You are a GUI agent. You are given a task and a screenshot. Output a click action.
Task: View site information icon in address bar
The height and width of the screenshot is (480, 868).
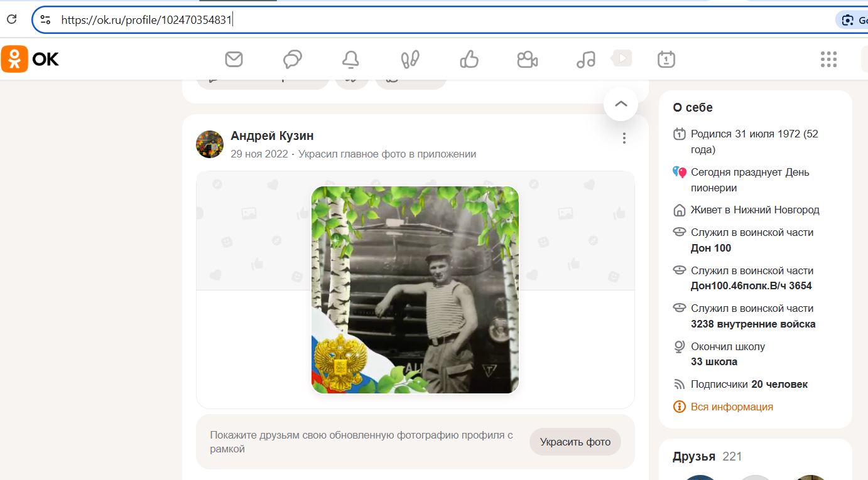45,19
